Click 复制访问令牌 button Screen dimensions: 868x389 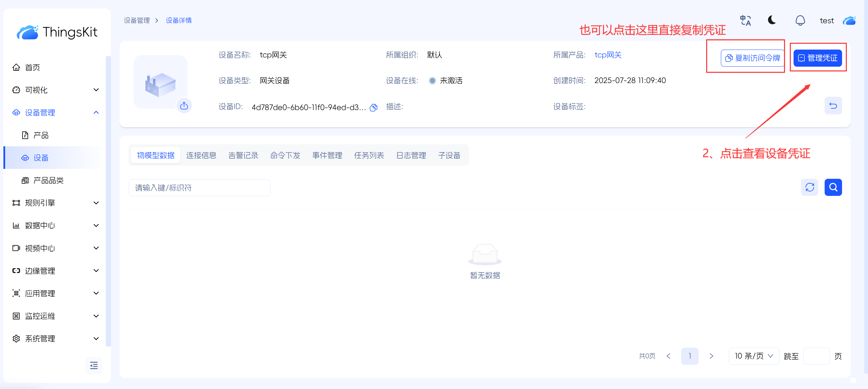(753, 58)
